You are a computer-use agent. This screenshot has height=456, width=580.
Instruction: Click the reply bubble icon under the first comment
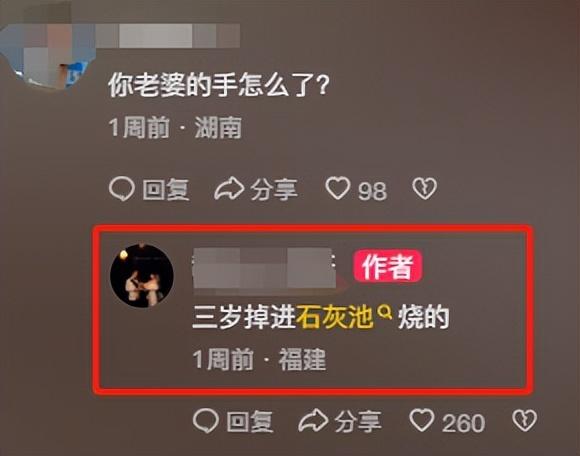(x=121, y=189)
